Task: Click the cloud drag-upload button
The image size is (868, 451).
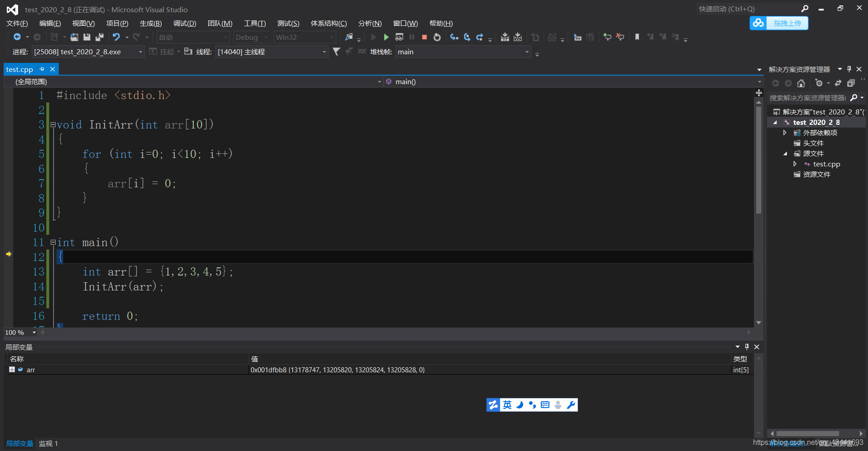Action: click(779, 23)
